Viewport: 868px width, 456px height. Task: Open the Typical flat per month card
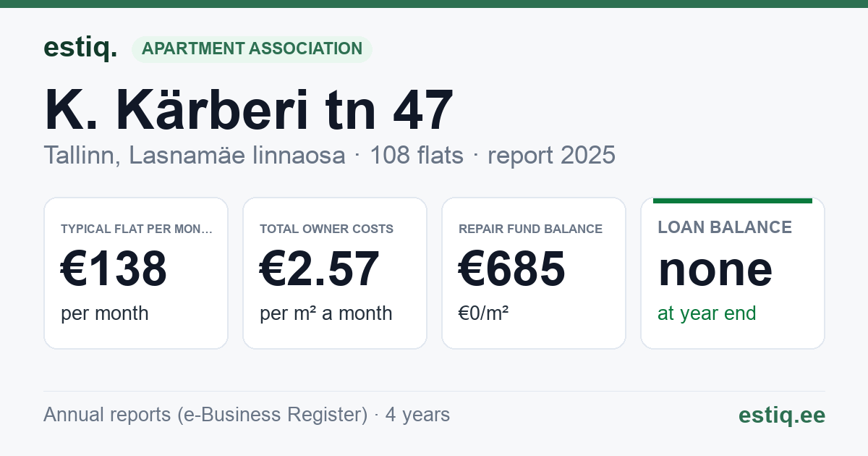pyautogui.click(x=136, y=273)
